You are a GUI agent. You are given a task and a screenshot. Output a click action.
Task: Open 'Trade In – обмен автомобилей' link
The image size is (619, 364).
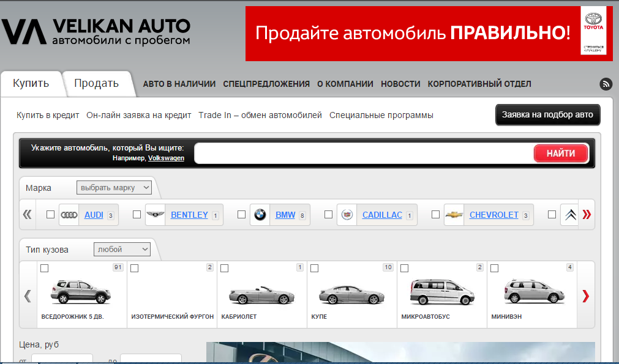[260, 115]
